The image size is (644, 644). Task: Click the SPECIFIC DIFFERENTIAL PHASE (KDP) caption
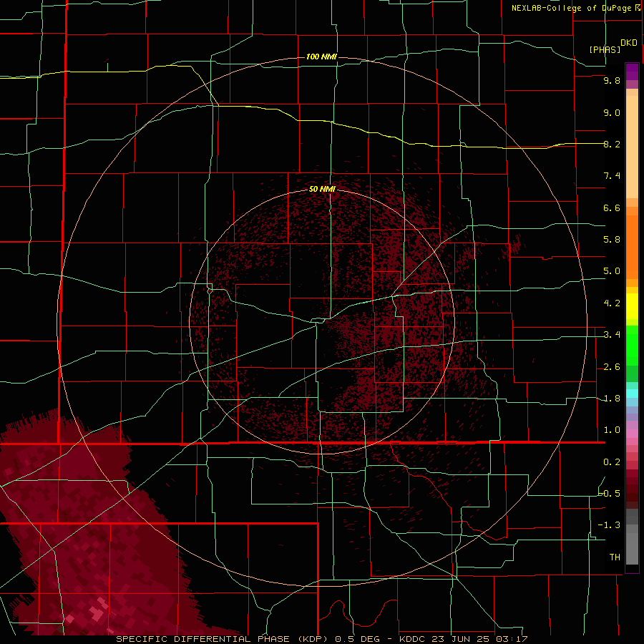tap(223, 639)
